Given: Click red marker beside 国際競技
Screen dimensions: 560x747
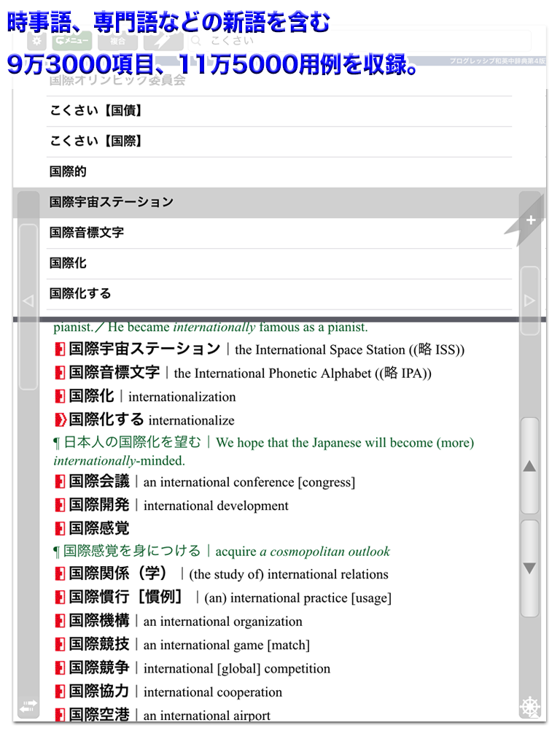Looking at the screenshot, I should [x=60, y=645].
